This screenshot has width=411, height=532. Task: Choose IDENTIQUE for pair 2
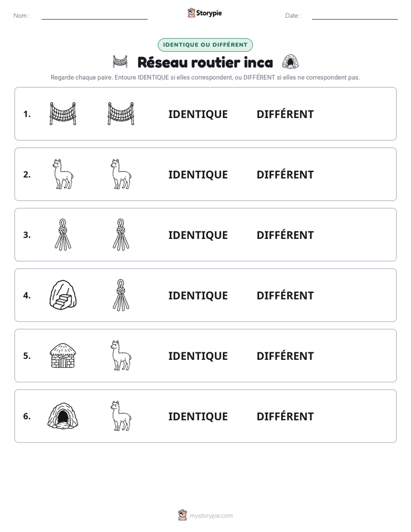tap(198, 174)
